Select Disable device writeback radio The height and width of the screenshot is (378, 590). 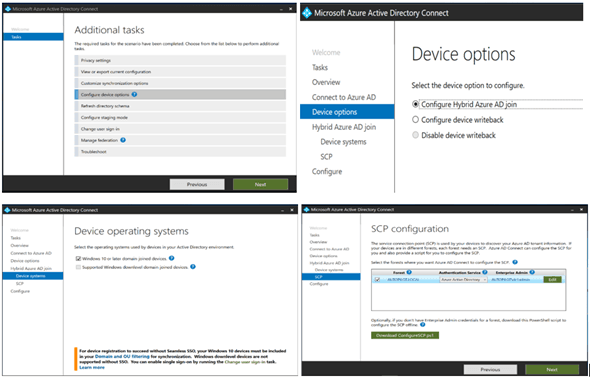point(415,135)
